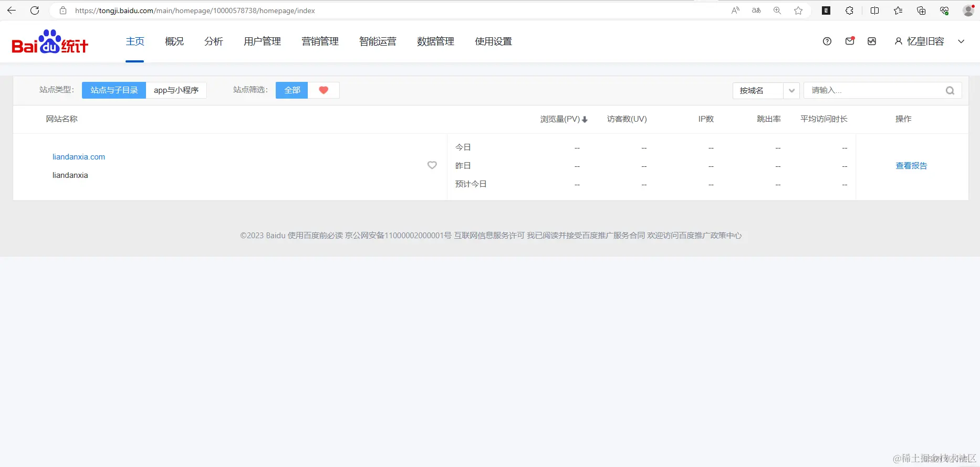
Task: Click 网站名称 column header
Action: pyautogui.click(x=61, y=119)
